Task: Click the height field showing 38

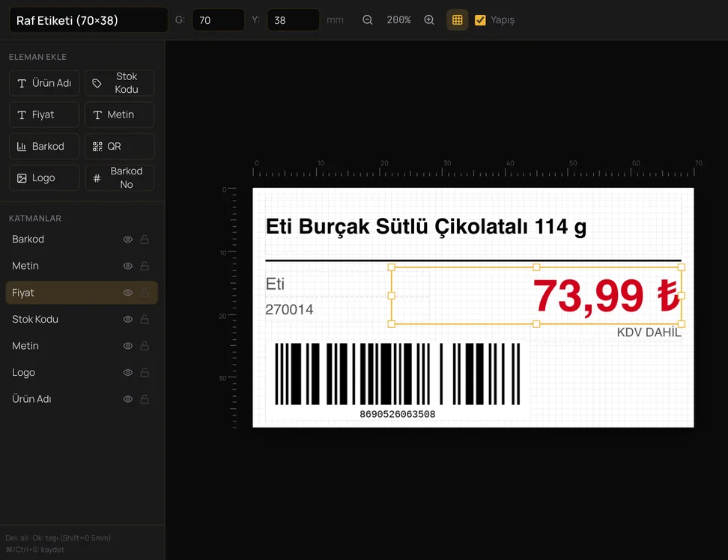Action: click(x=293, y=20)
